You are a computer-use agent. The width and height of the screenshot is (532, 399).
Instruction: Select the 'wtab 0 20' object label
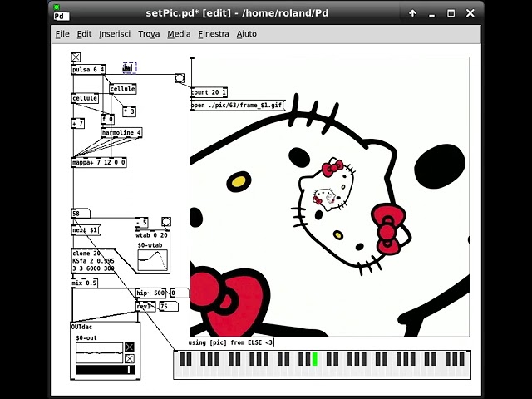pos(151,235)
